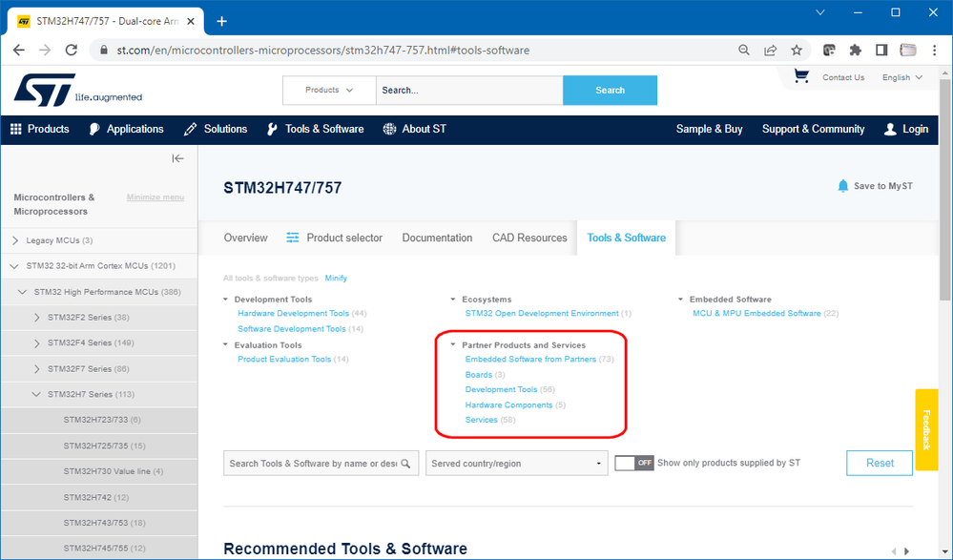Click the Minimize menu link
The width and height of the screenshot is (953, 560).
(x=155, y=197)
